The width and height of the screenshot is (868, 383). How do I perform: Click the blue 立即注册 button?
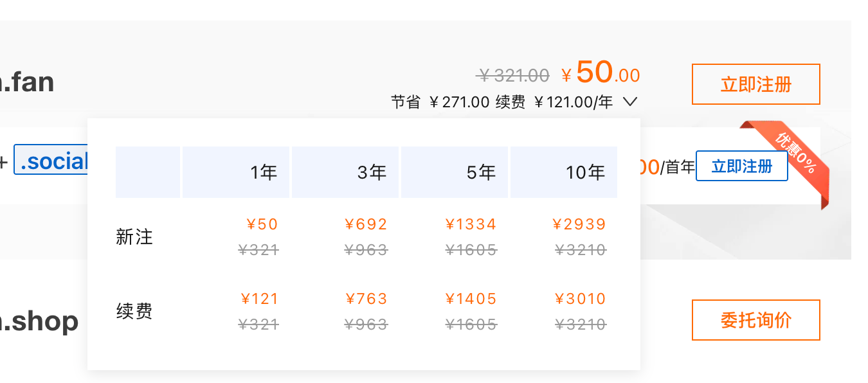point(742,166)
